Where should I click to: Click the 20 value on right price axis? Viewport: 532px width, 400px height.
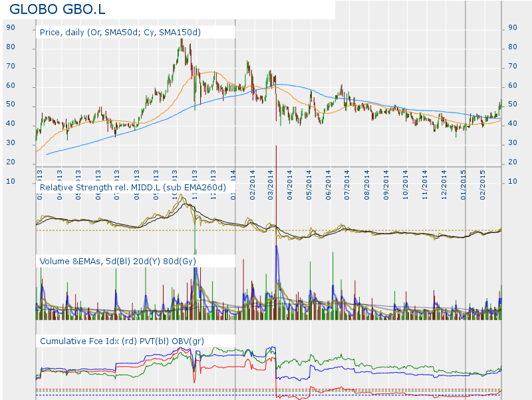point(513,162)
